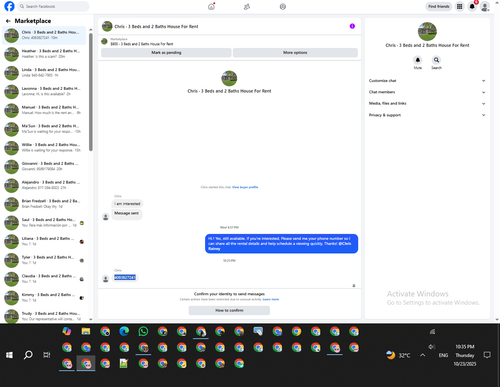Open the Friends icon in top navigation
The image size is (500, 387).
click(x=247, y=6)
